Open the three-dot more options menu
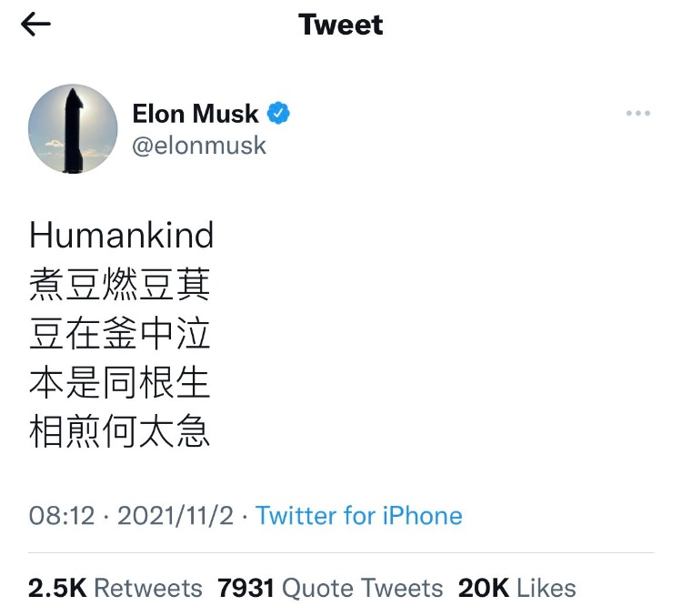 tap(638, 114)
